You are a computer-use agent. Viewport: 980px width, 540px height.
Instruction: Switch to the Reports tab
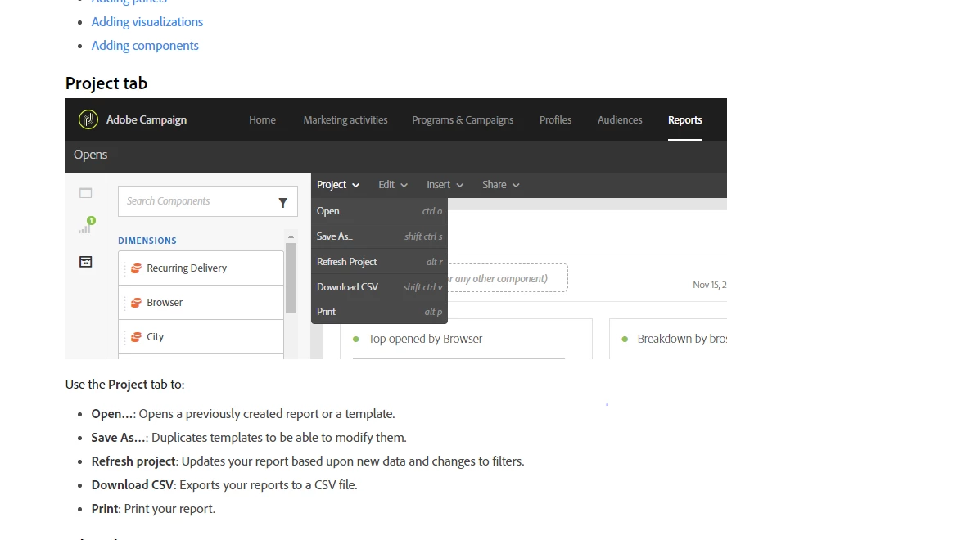(684, 119)
